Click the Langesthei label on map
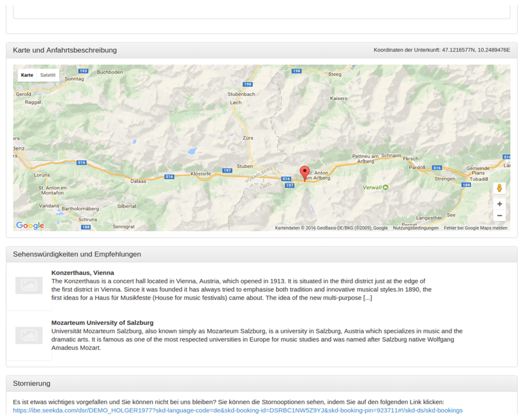 tap(429, 218)
